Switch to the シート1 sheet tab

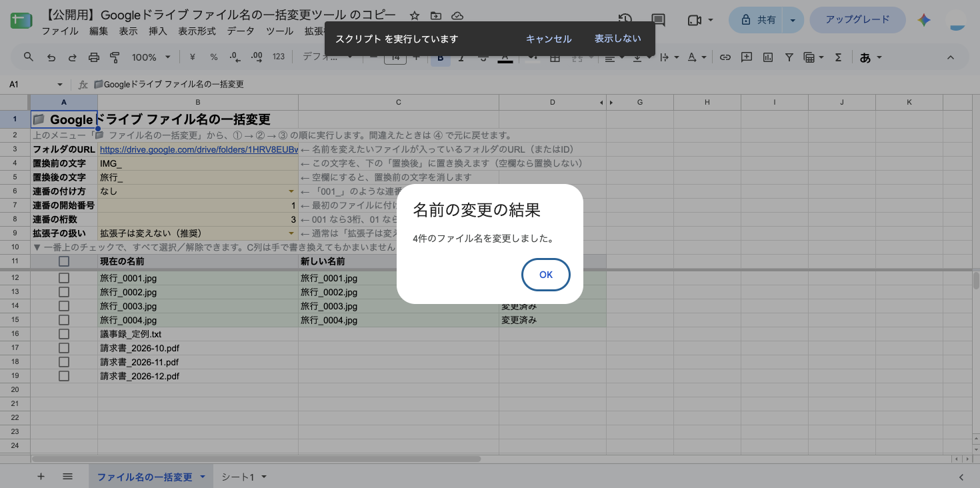pyautogui.click(x=238, y=477)
